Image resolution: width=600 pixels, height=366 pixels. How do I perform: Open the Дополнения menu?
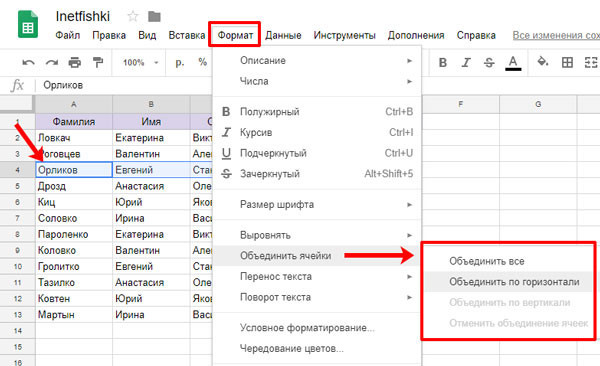[x=416, y=35]
